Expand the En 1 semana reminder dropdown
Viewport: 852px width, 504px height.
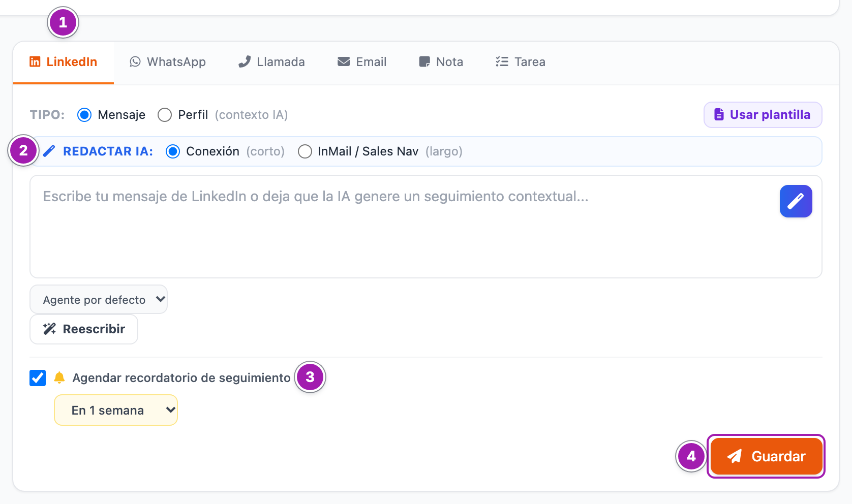pyautogui.click(x=116, y=410)
